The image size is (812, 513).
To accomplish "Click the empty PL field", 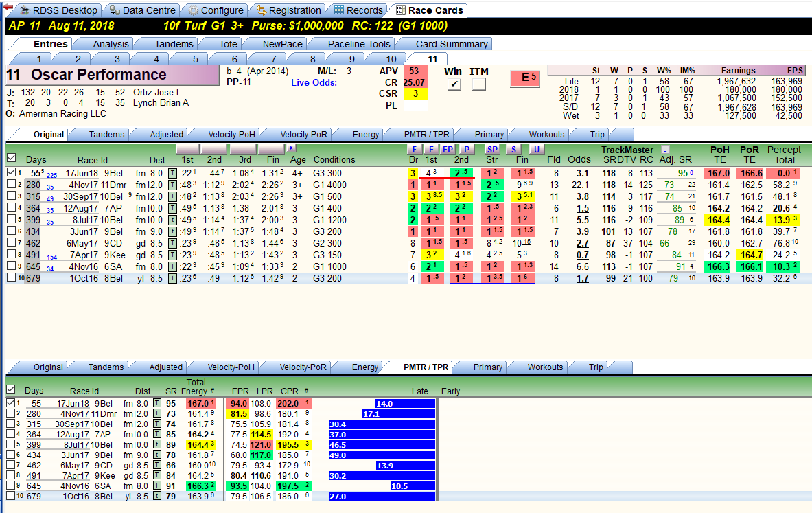I will tap(415, 105).
